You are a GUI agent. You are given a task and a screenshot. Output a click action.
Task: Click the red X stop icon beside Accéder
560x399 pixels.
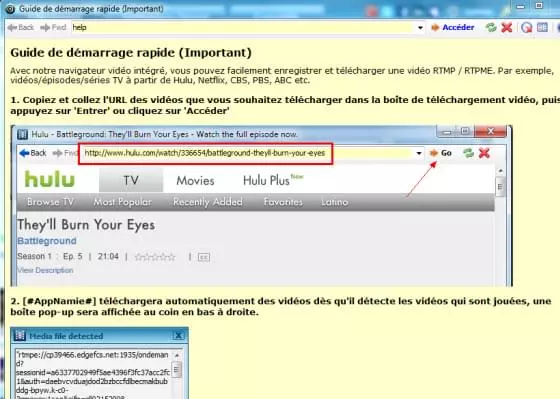[x=506, y=28]
